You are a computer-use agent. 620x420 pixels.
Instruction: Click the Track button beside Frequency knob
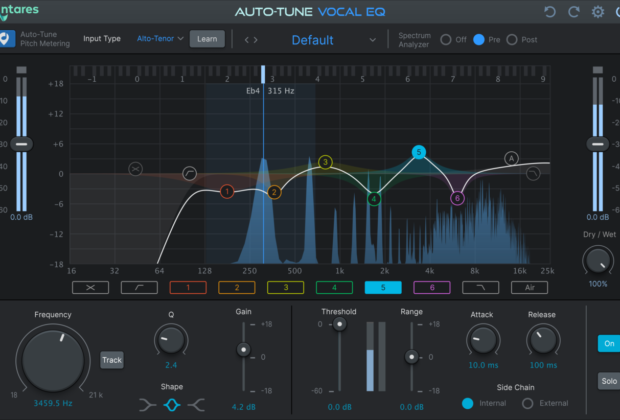112,360
